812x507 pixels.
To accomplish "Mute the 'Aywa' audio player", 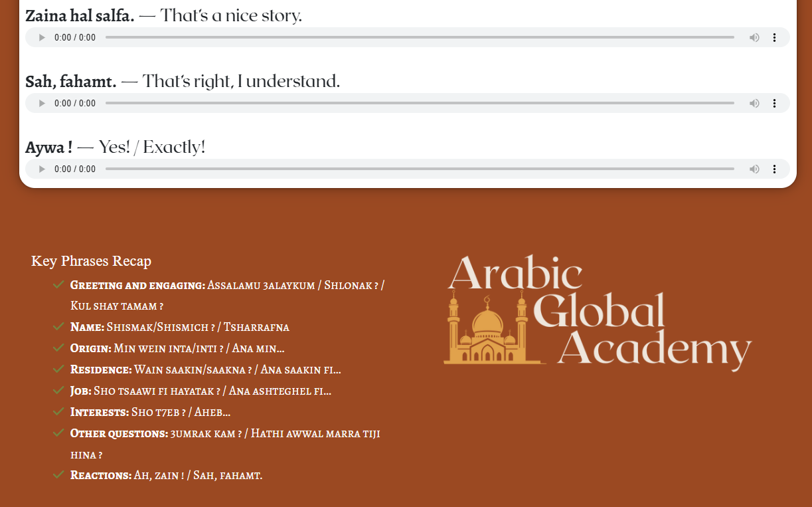I will [754, 169].
